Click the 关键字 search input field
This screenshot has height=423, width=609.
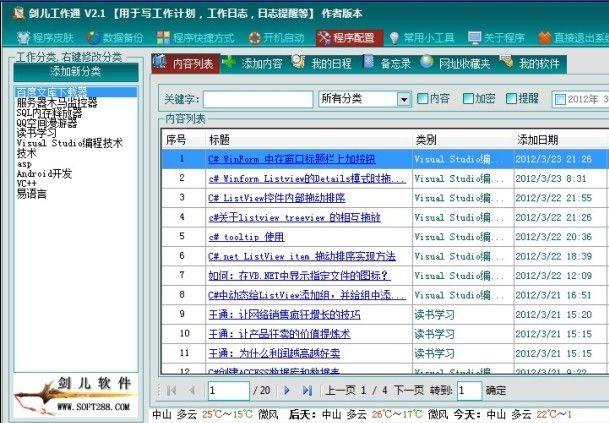click(258, 99)
